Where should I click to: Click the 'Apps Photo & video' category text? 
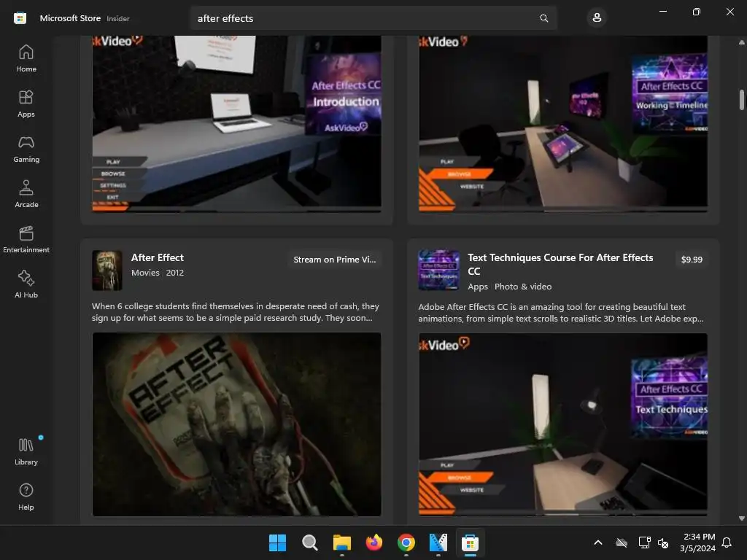click(509, 287)
